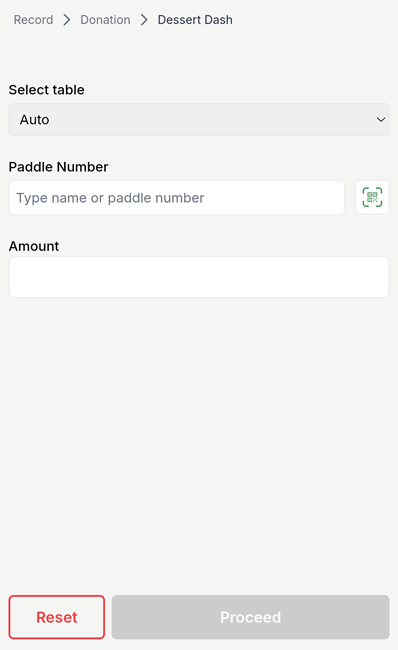This screenshot has width=398, height=650.
Task: Click the Select table label
Action: pos(46,90)
